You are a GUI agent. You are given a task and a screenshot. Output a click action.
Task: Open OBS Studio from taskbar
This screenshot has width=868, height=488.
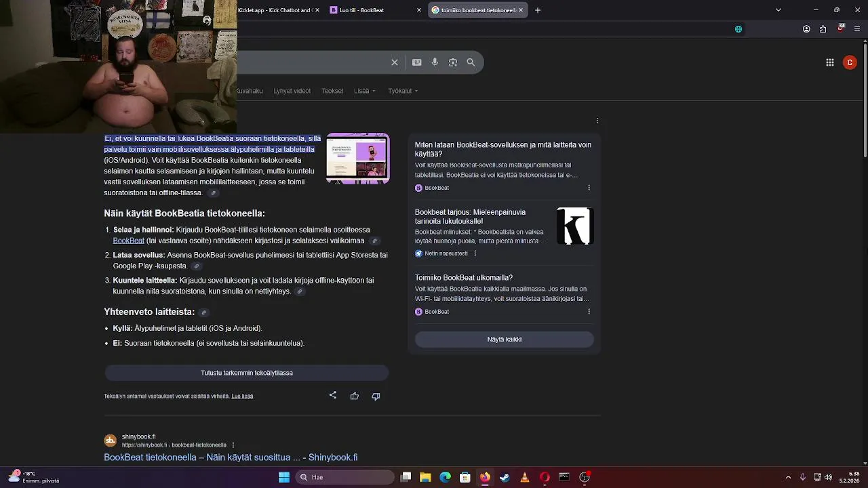[x=585, y=477]
